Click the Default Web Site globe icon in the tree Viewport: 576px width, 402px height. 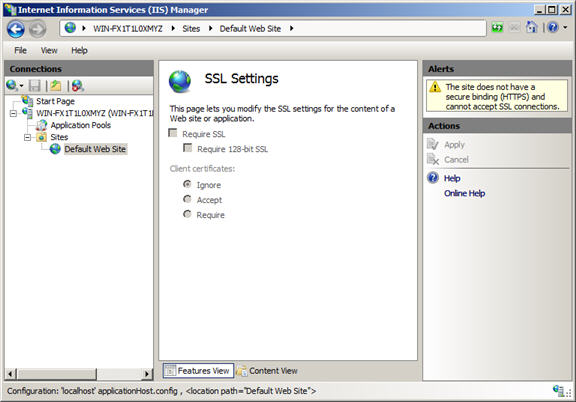click(x=55, y=149)
